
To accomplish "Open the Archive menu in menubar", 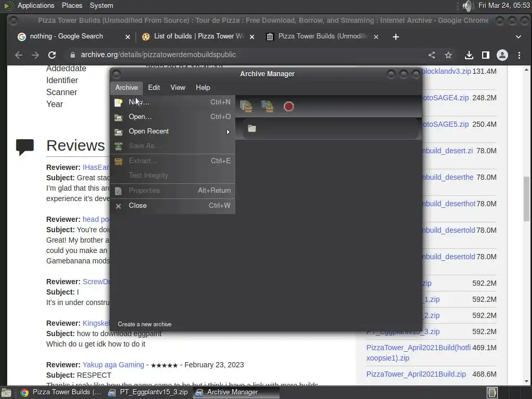I will tap(127, 87).
